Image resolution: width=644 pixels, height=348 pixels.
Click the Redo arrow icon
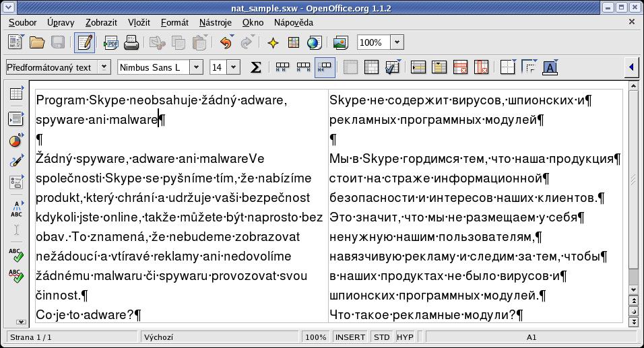247,42
